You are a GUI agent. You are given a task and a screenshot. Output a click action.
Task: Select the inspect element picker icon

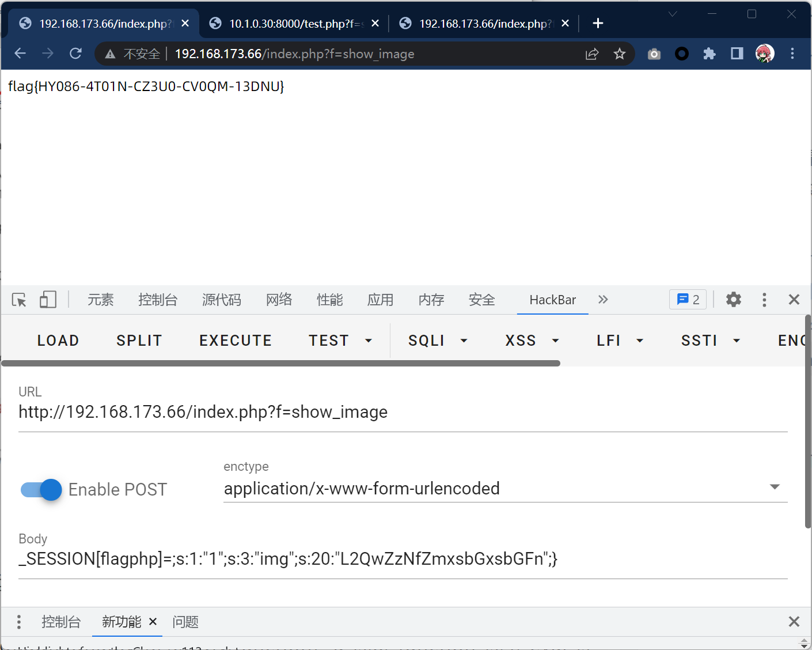coord(19,300)
